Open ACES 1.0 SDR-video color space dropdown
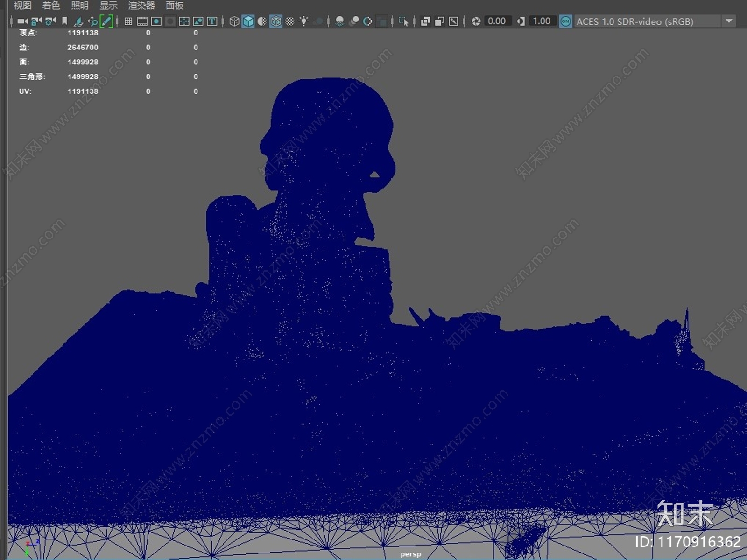 (655, 21)
